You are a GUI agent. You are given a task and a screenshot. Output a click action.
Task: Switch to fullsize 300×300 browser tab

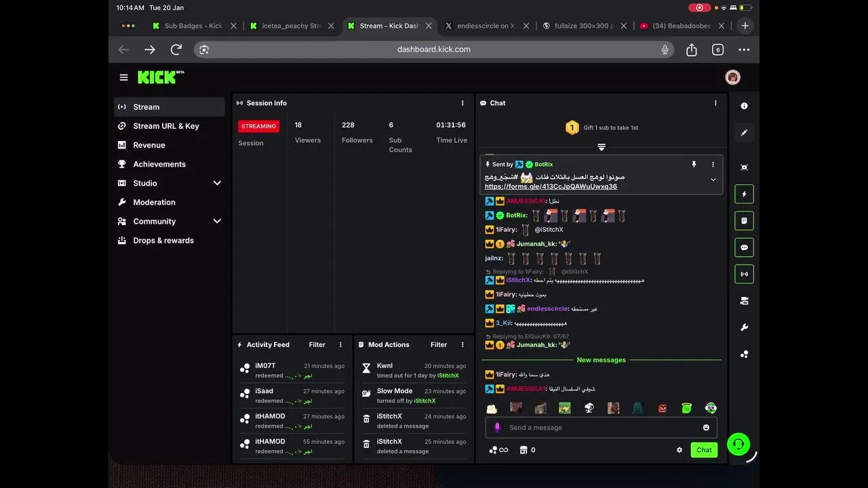point(585,26)
